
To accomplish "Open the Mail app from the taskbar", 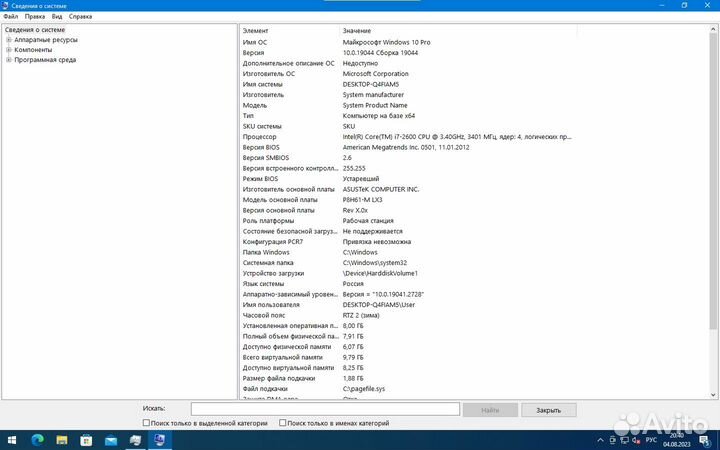I will coord(111,440).
